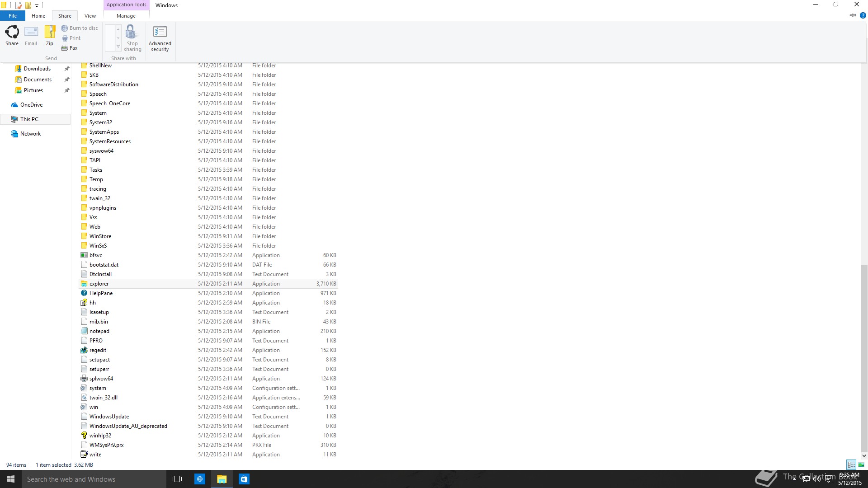
Task: Switch to large icons view
Action: click(x=861, y=465)
